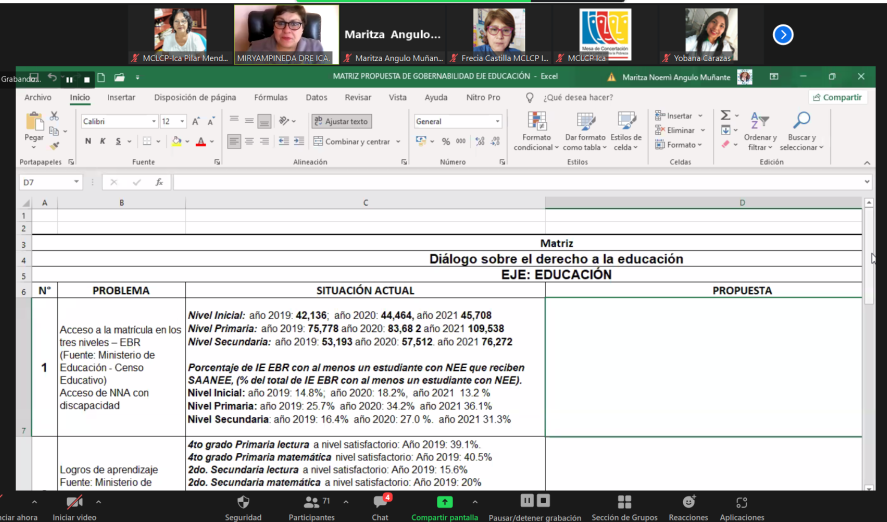
Task: Click the red font color swatch
Action: point(200,141)
